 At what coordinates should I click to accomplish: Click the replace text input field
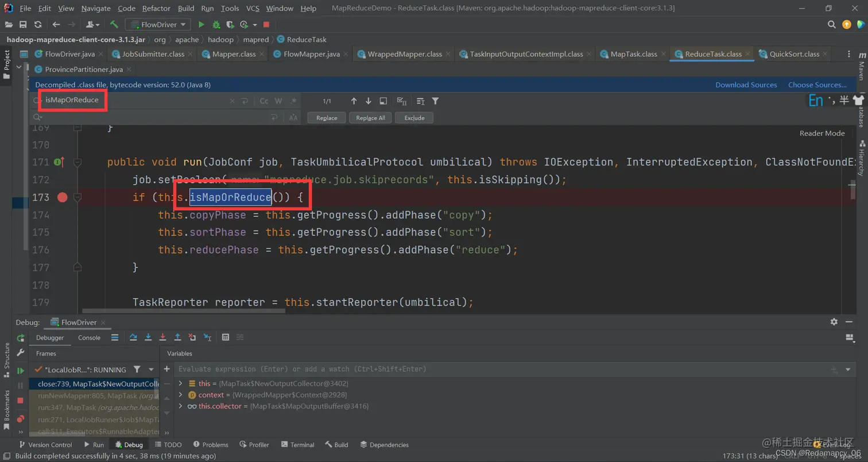[x=155, y=117]
